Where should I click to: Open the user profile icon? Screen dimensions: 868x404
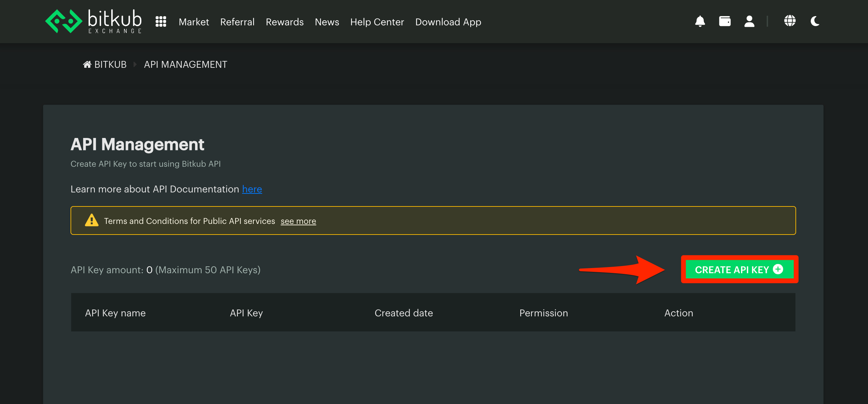749,21
